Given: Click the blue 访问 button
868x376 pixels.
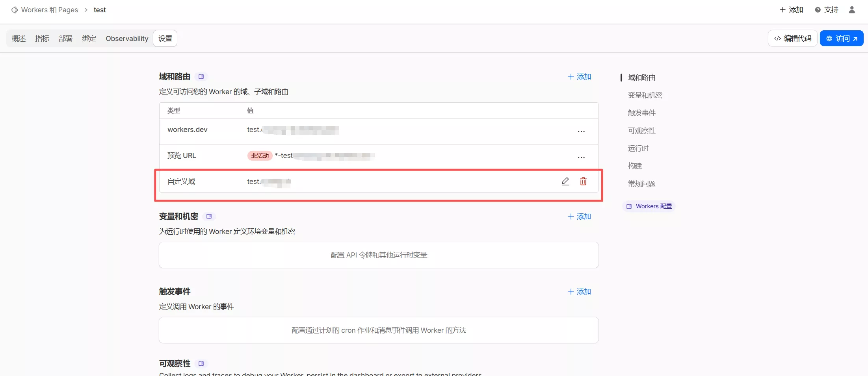Looking at the screenshot, I should (x=842, y=39).
